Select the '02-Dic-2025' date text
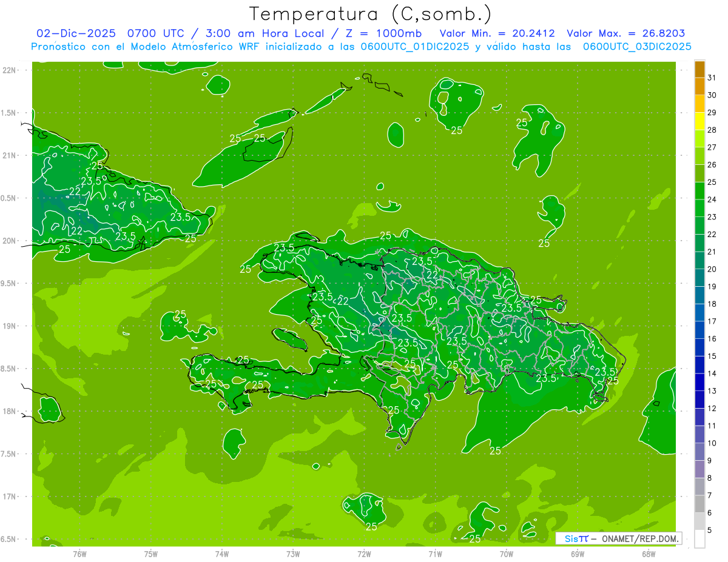The height and width of the screenshot is (562, 728). click(x=76, y=33)
